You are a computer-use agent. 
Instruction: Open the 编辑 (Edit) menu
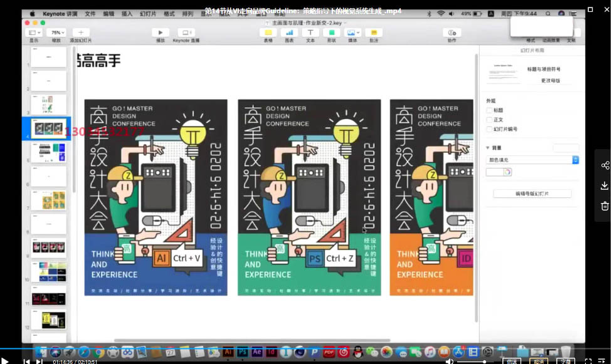(x=108, y=14)
